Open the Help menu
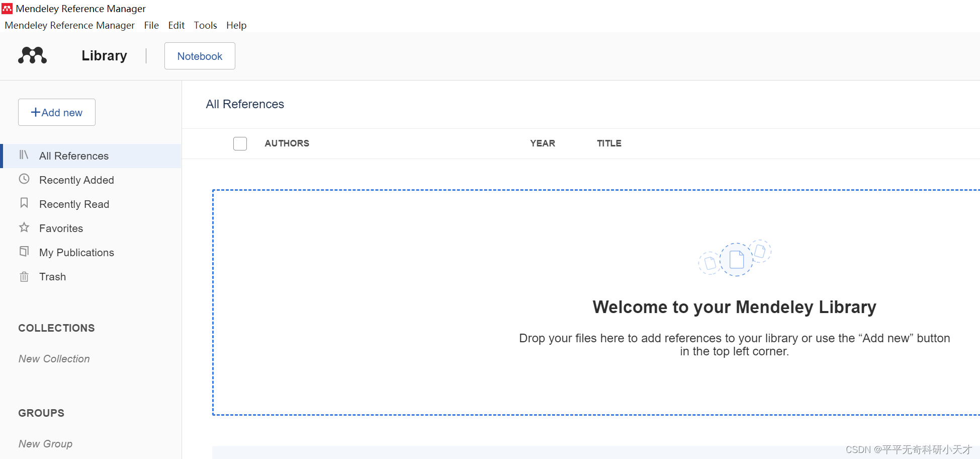This screenshot has width=980, height=459. (236, 25)
